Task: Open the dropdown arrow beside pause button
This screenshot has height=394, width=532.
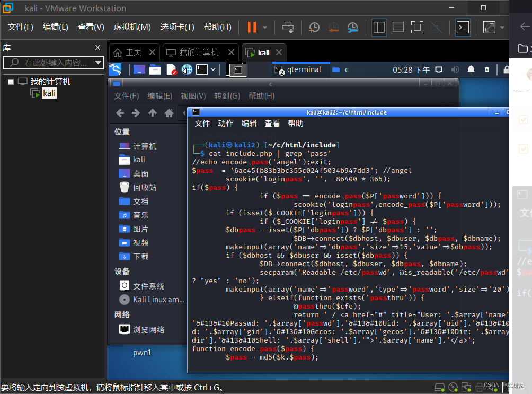Action: click(265, 27)
